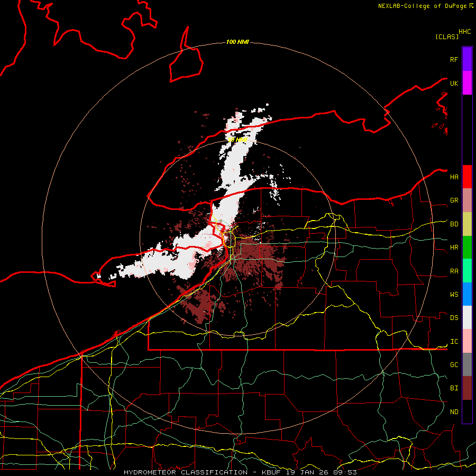Viewport: 476px width, 476px height.
Task: Click the BI brown legend swatch
Action: point(467,388)
